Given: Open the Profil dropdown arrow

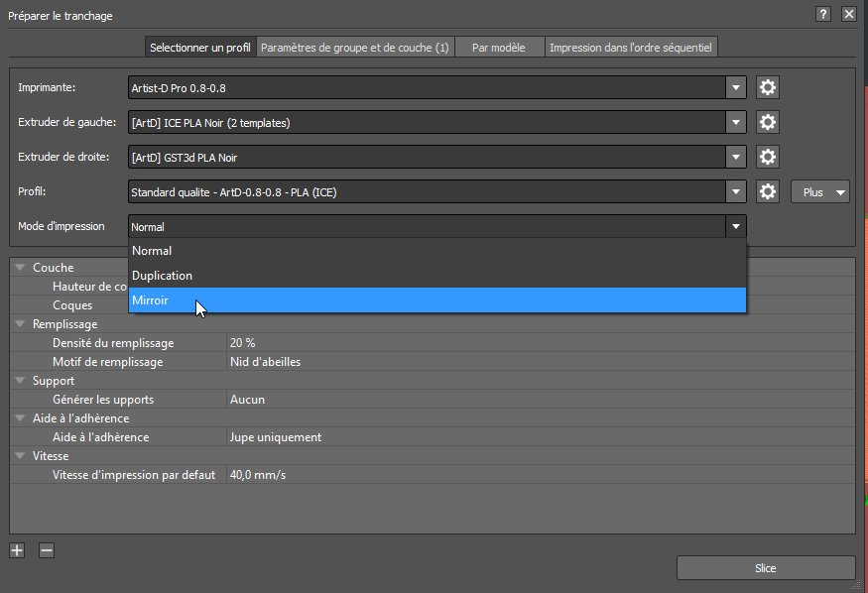Looking at the screenshot, I should (x=736, y=192).
